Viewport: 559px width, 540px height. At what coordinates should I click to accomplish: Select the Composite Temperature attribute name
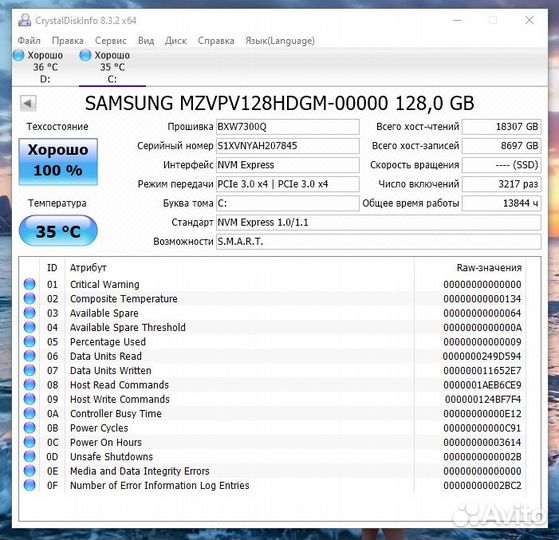124,299
